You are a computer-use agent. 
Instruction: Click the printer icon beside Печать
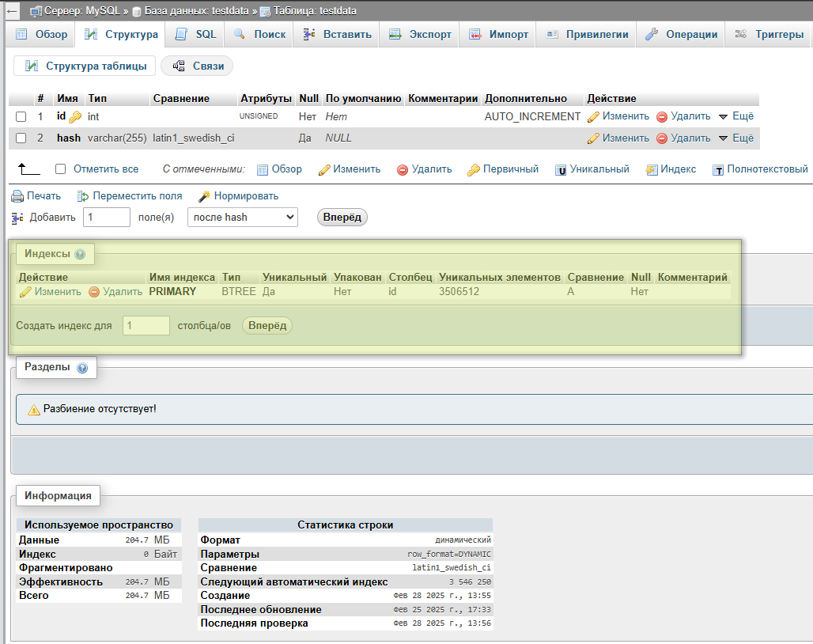(17, 196)
